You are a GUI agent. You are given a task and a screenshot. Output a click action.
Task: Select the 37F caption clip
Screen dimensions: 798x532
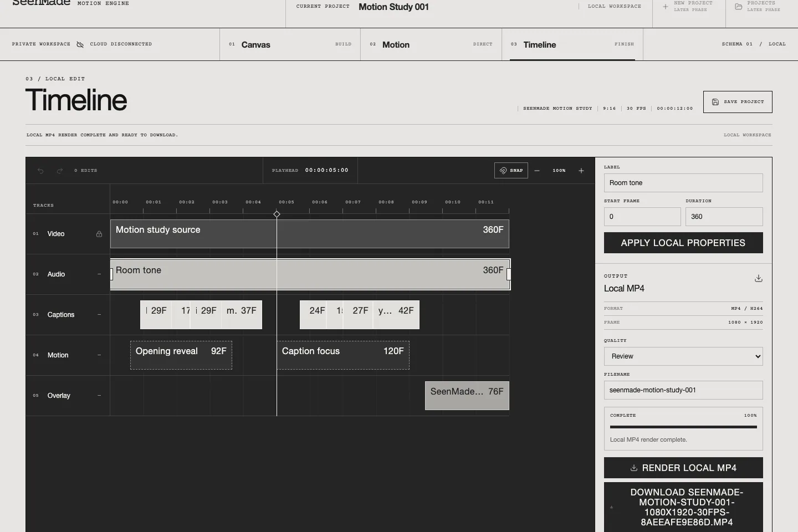click(242, 315)
